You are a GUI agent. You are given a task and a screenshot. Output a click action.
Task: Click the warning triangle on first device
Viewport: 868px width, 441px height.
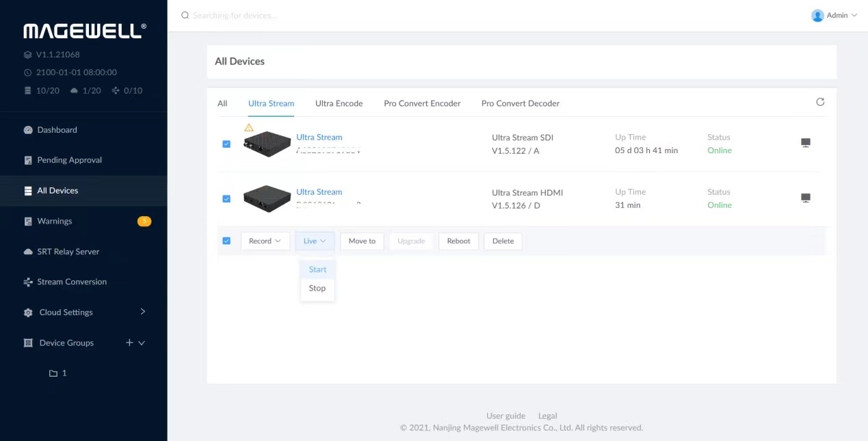click(249, 128)
